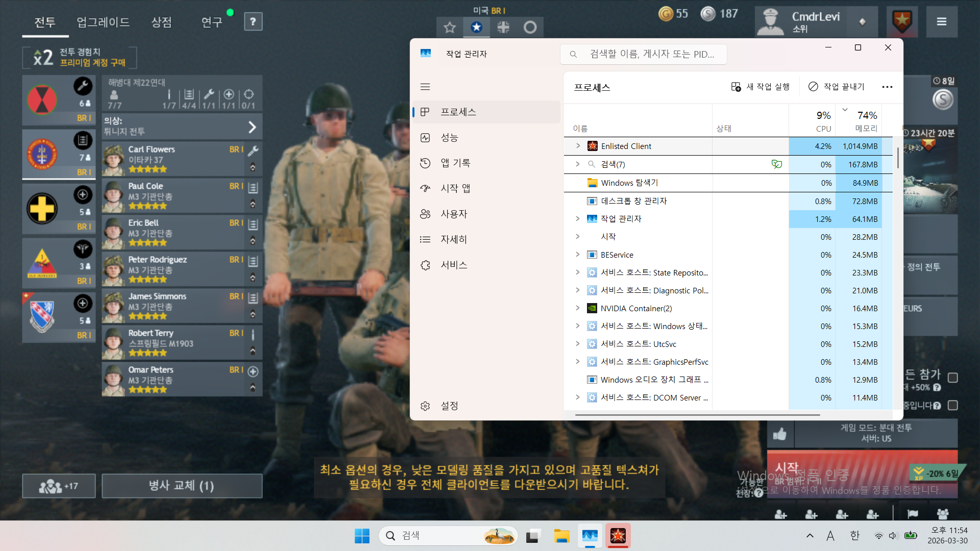Click the game help question mark icon

pos(253,22)
